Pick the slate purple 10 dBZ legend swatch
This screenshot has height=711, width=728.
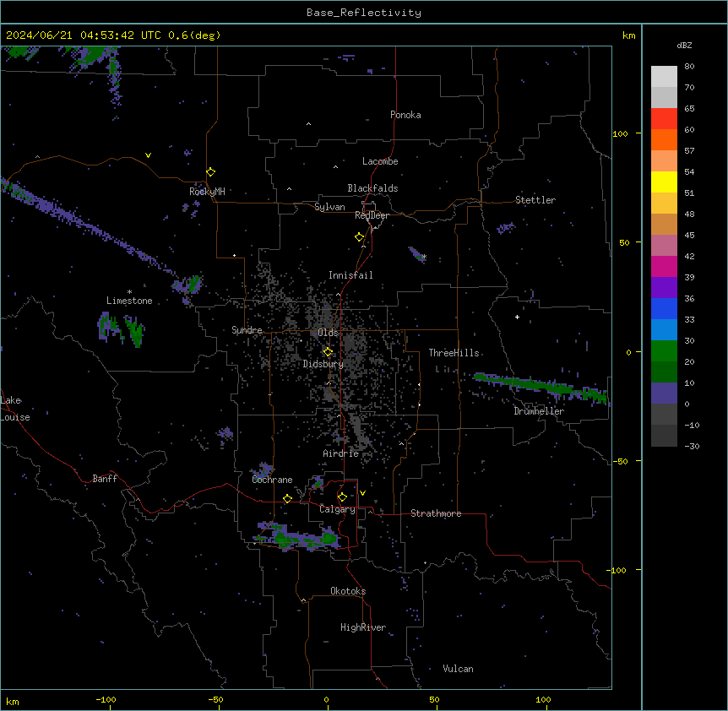664,393
